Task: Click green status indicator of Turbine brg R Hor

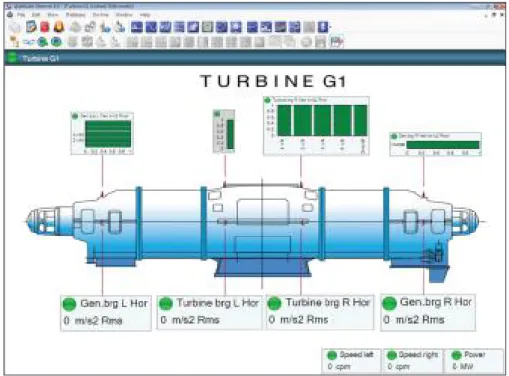Action: click(274, 303)
